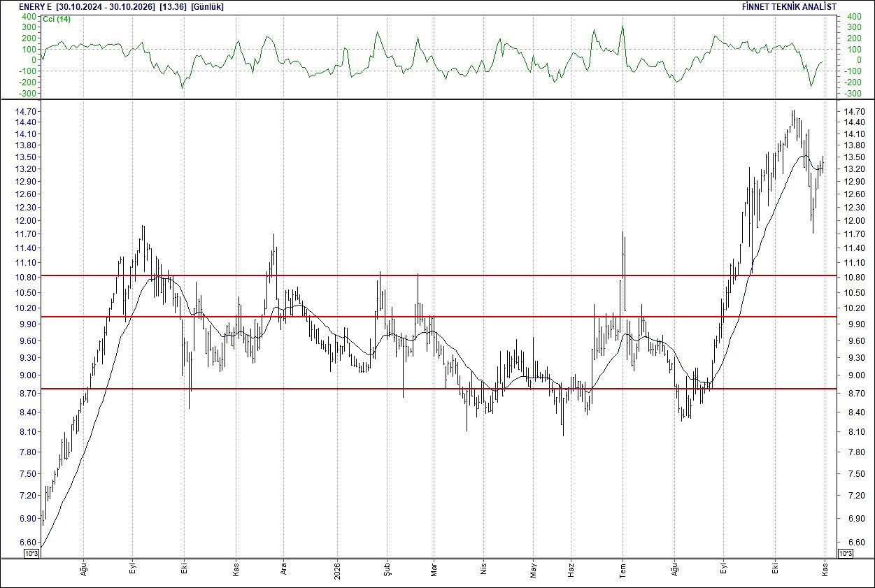
Task: Click the "Mar" month label
Action: [433, 568]
